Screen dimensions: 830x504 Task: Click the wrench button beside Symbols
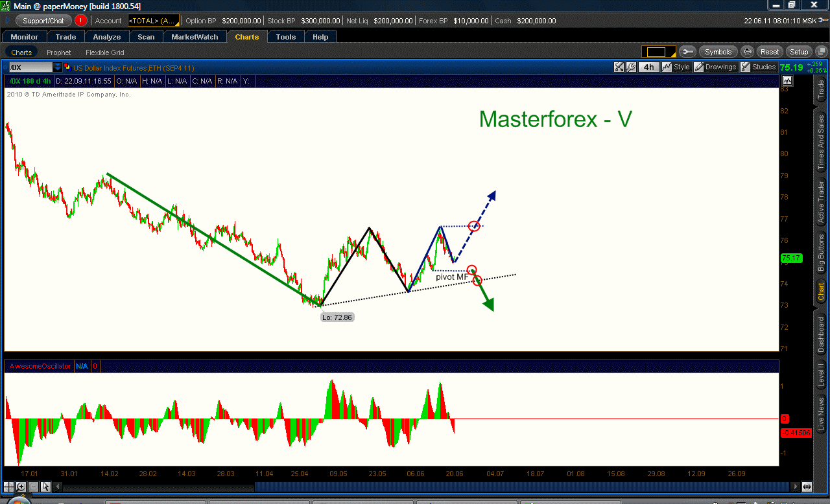(x=688, y=52)
